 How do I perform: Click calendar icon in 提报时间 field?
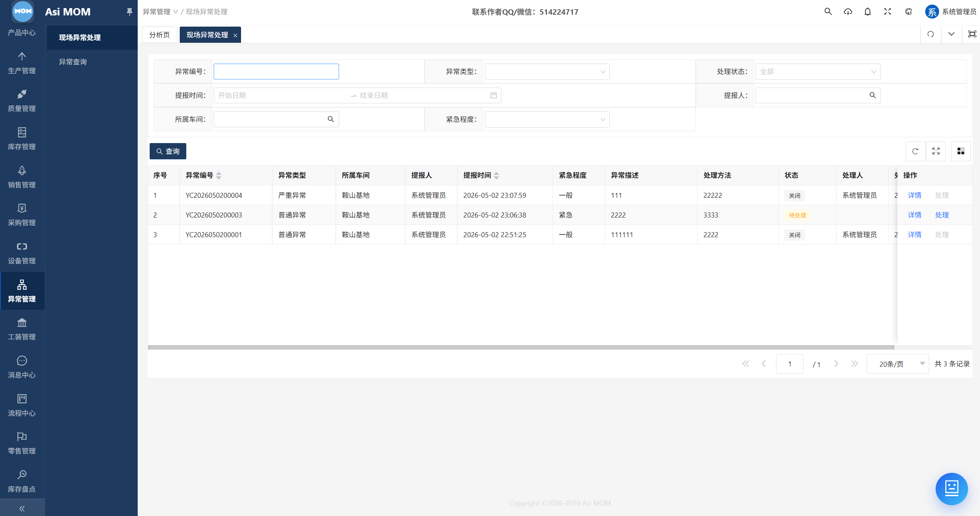pyautogui.click(x=494, y=95)
